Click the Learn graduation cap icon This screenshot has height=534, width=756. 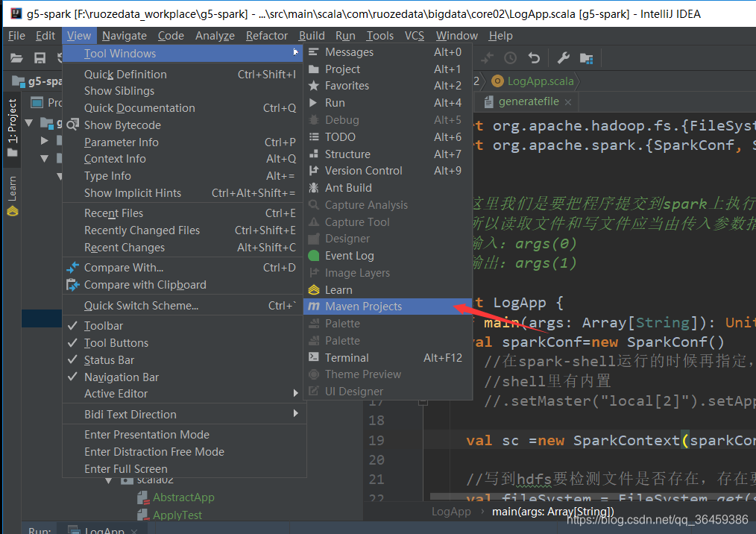314,290
